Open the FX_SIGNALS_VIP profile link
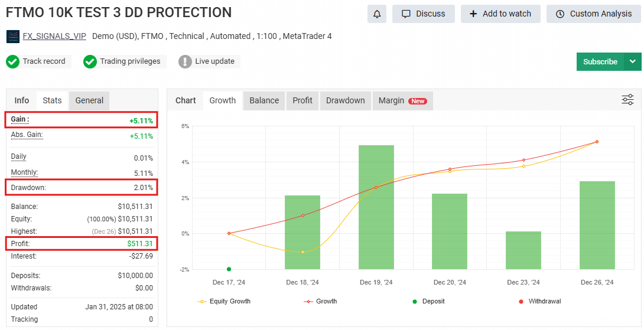Image resolution: width=644 pixels, height=330 pixels. (x=54, y=37)
